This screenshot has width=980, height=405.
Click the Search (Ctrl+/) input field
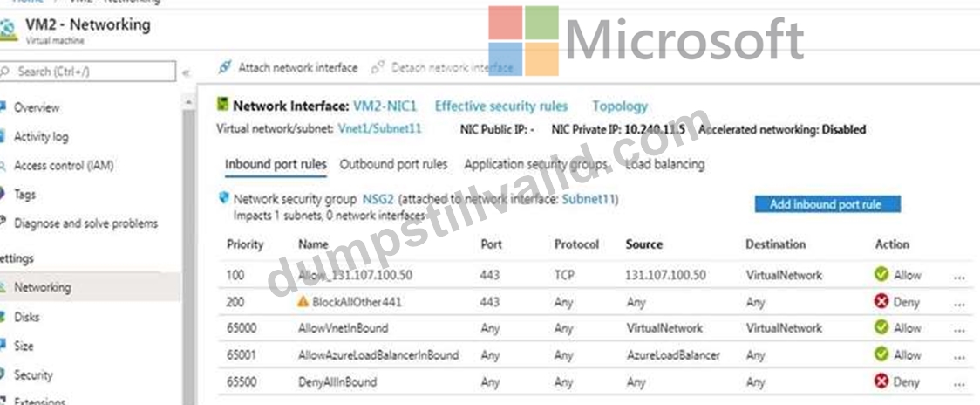pyautogui.click(x=88, y=72)
